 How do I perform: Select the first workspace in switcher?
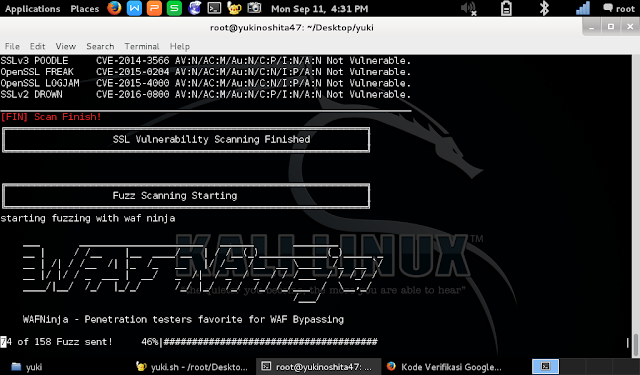tap(545, 366)
